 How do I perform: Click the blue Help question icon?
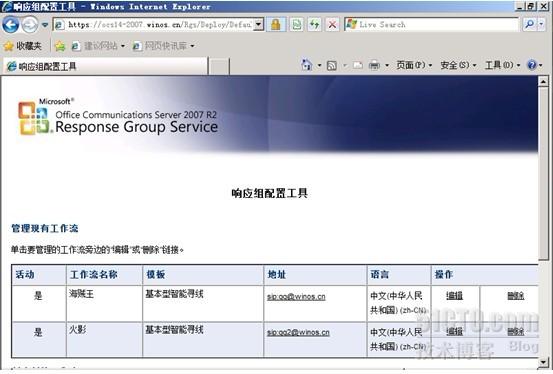[531, 65]
